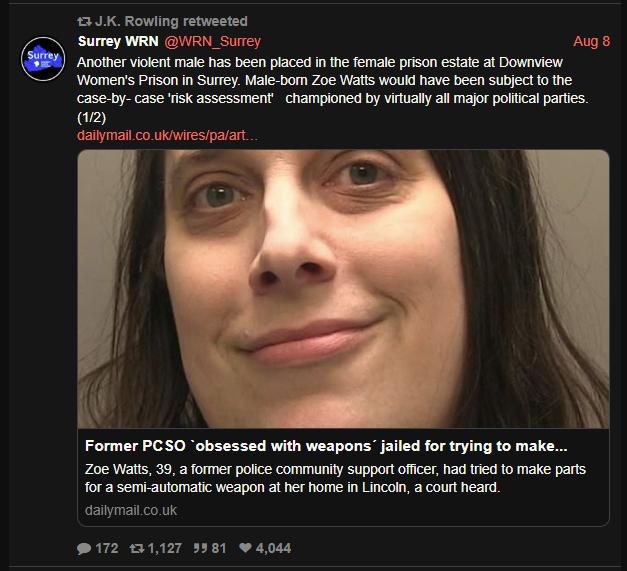The height and width of the screenshot is (571, 627).
Task: Visit the @WRN_Surrey handle link
Action: 212,41
